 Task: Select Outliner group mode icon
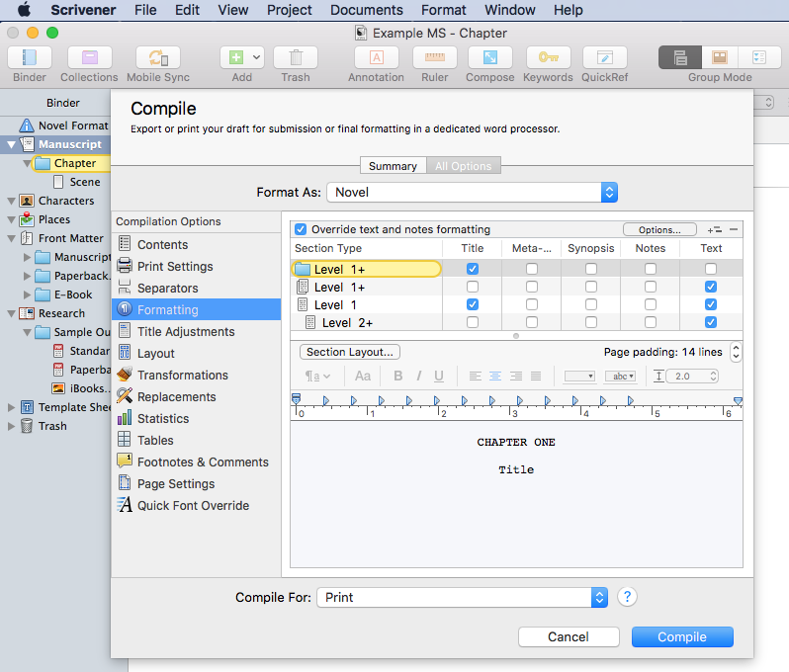[x=759, y=57]
